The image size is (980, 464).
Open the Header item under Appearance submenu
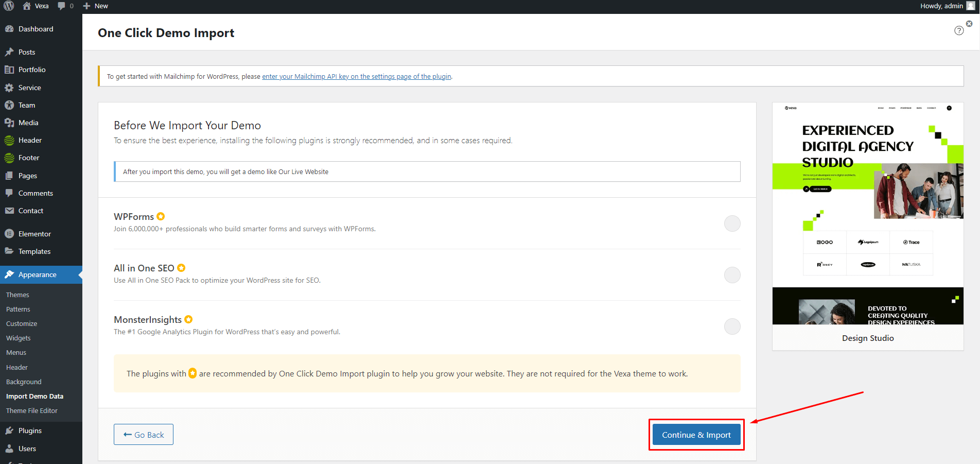click(17, 368)
